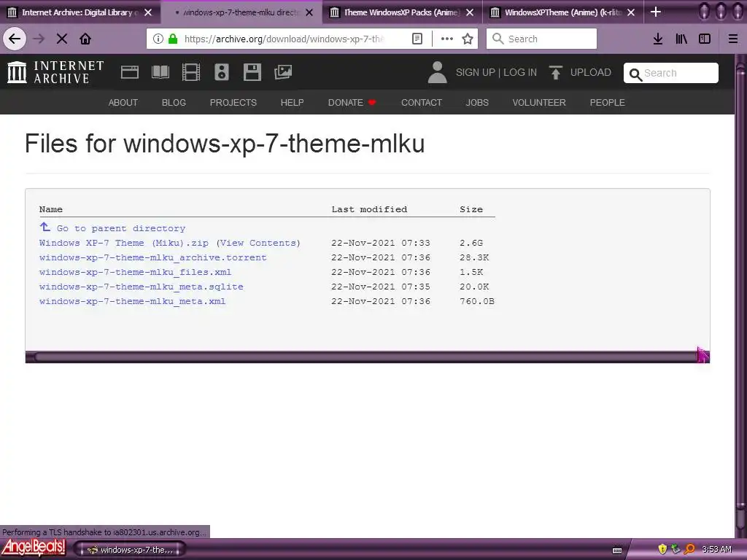747x560 pixels.
Task: Click the upload arrow icon
Action: tap(555, 72)
